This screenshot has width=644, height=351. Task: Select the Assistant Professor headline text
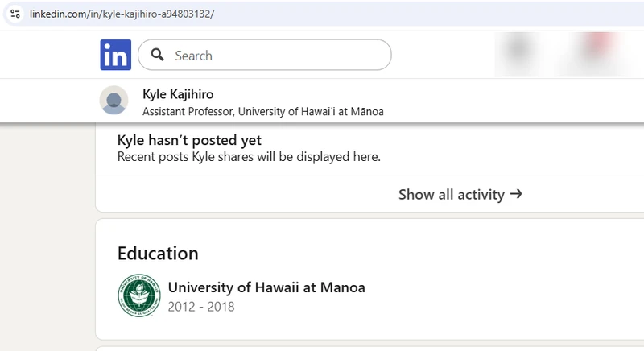pos(263,112)
